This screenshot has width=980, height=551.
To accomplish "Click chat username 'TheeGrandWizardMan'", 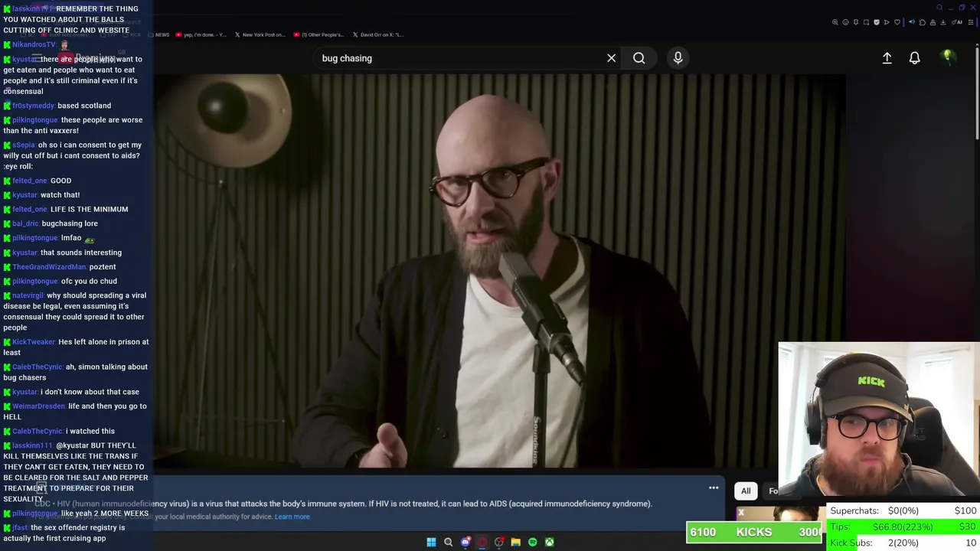I will pyautogui.click(x=49, y=267).
